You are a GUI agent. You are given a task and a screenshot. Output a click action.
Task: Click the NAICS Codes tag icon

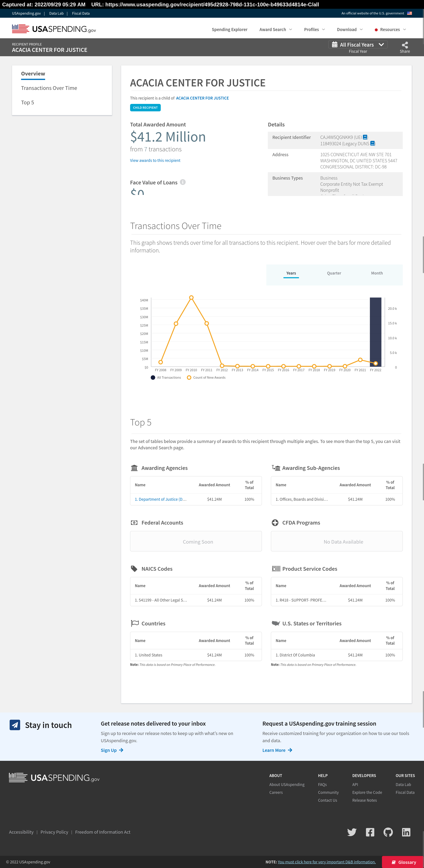tap(134, 569)
